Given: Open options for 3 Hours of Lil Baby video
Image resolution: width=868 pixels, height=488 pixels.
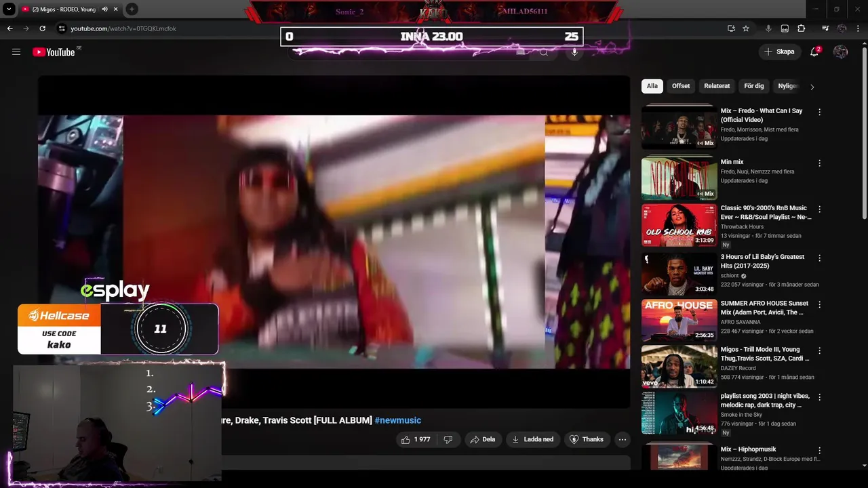Looking at the screenshot, I should click(x=819, y=258).
